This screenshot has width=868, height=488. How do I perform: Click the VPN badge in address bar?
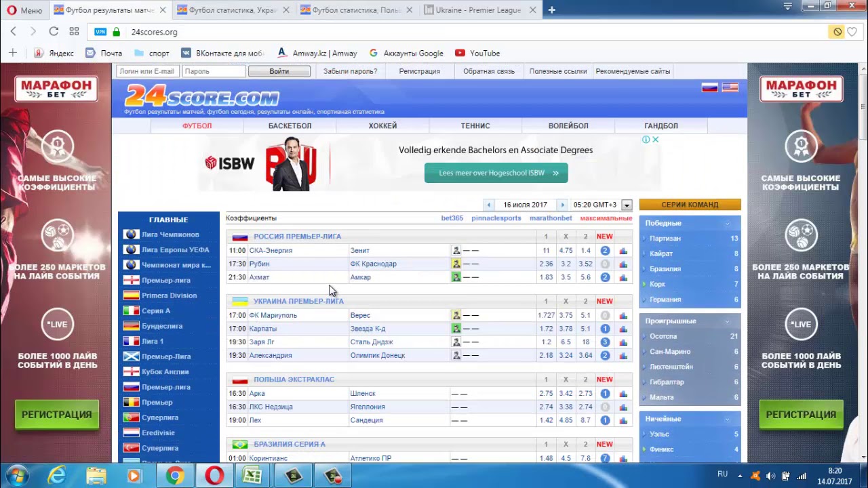coord(100,32)
